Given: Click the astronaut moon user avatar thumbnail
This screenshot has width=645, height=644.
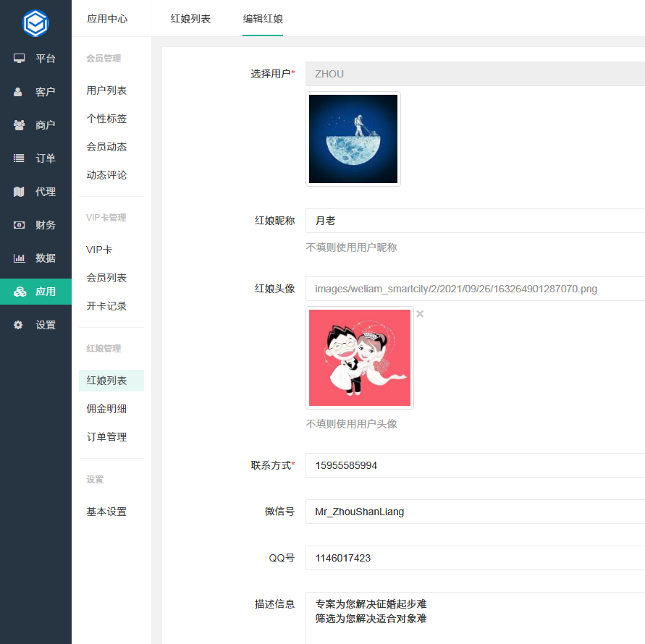Looking at the screenshot, I should point(353,139).
